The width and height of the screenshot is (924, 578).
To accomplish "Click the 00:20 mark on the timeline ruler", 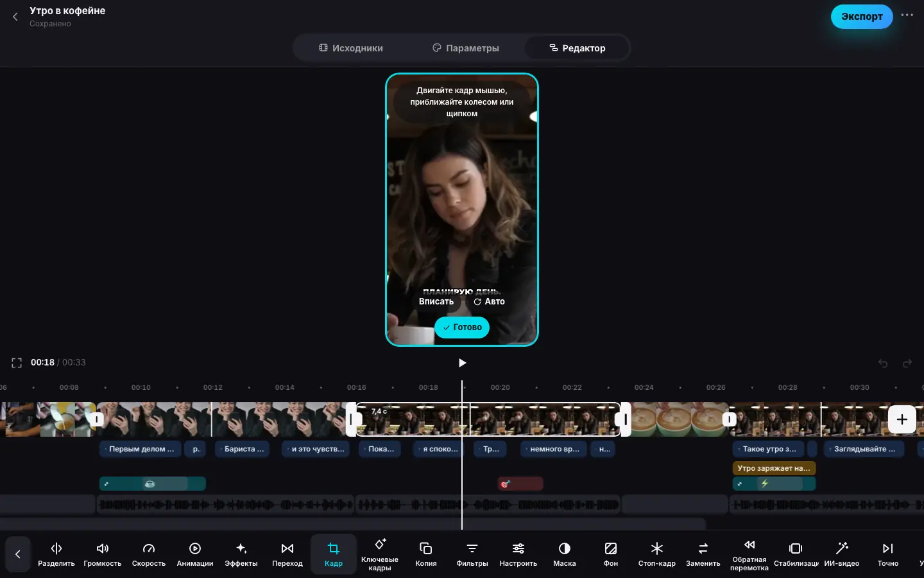I will [500, 387].
